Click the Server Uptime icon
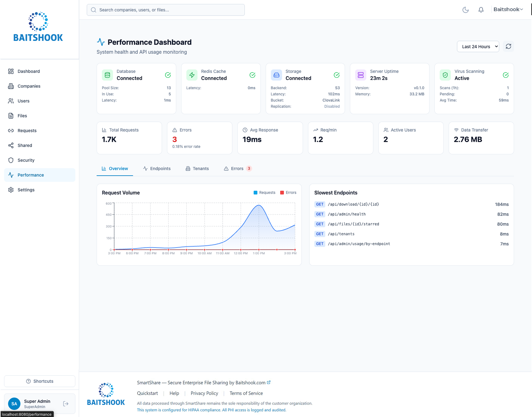532x417 pixels. coord(361,75)
